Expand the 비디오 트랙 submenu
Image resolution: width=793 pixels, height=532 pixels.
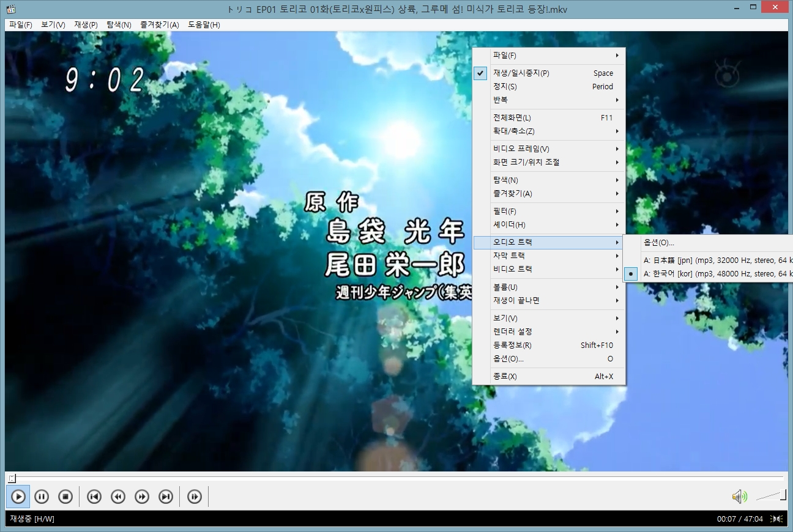(x=549, y=269)
